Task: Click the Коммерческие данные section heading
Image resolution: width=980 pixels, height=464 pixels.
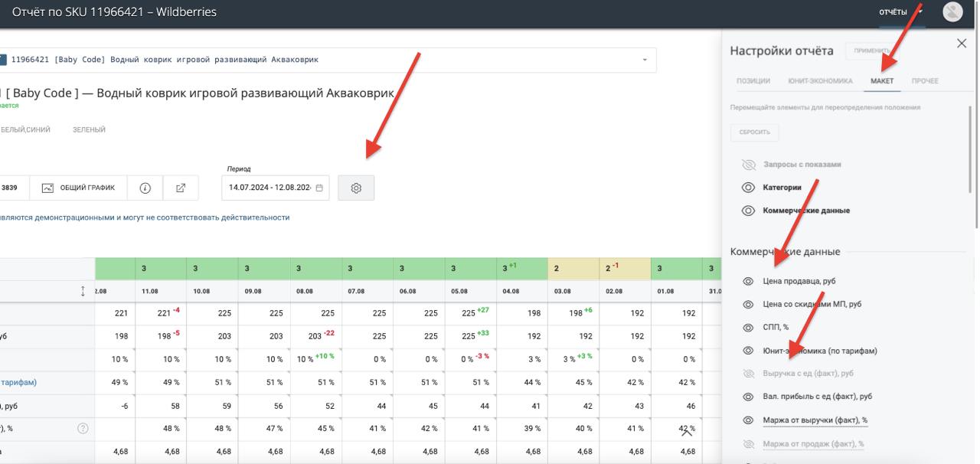Action: pyautogui.click(x=785, y=252)
